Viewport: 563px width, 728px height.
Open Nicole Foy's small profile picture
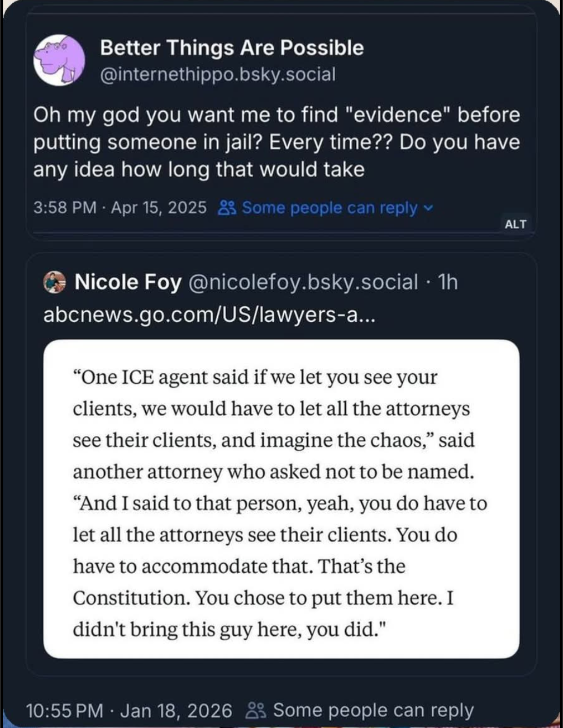54,283
